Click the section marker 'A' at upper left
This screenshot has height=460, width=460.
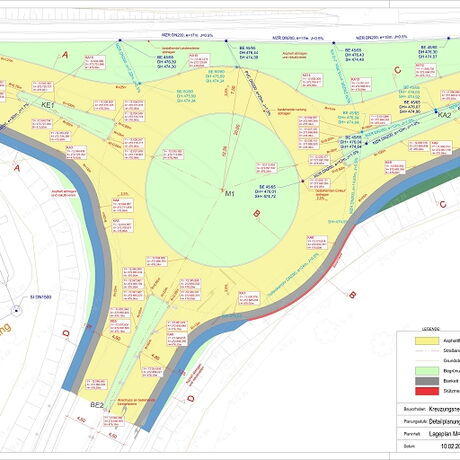point(65,54)
